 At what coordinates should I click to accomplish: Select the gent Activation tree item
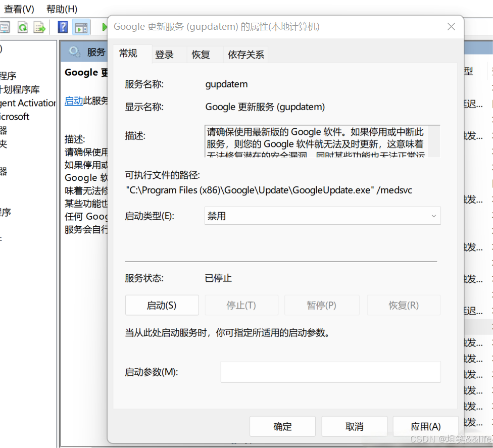pos(28,103)
